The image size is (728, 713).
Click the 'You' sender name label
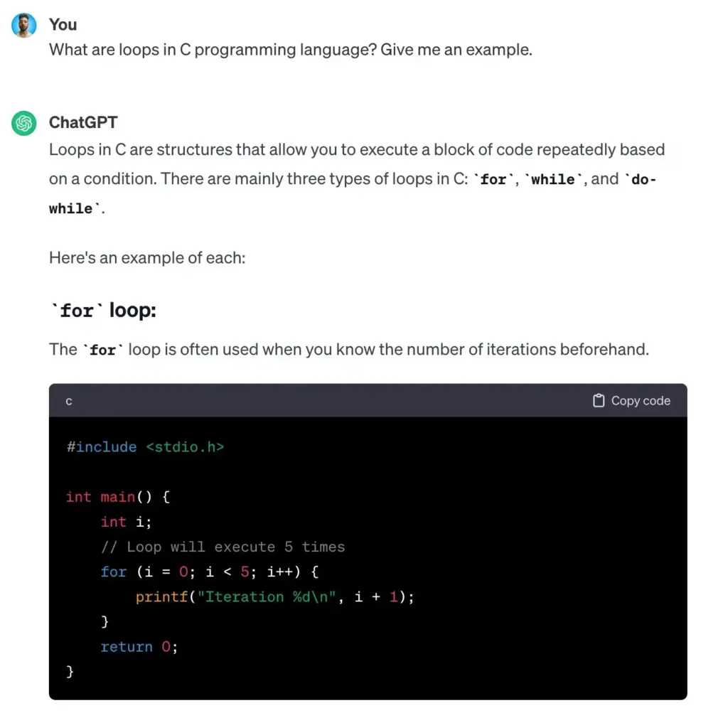tap(63, 25)
